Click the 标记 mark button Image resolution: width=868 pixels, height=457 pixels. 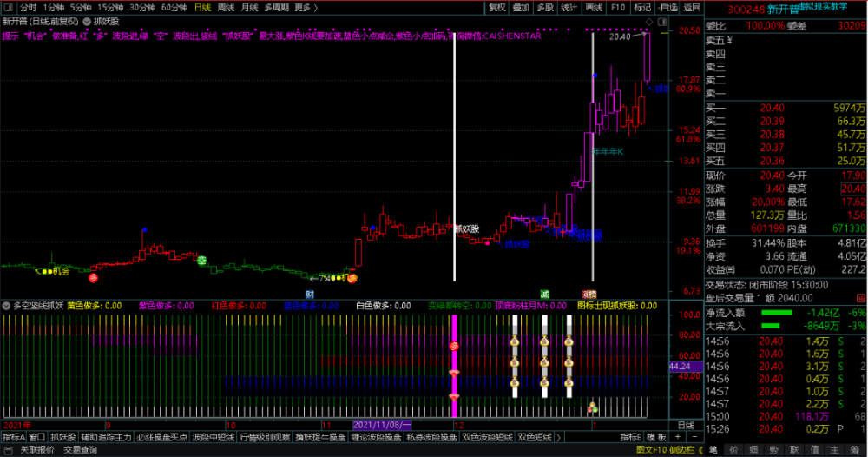click(642, 7)
